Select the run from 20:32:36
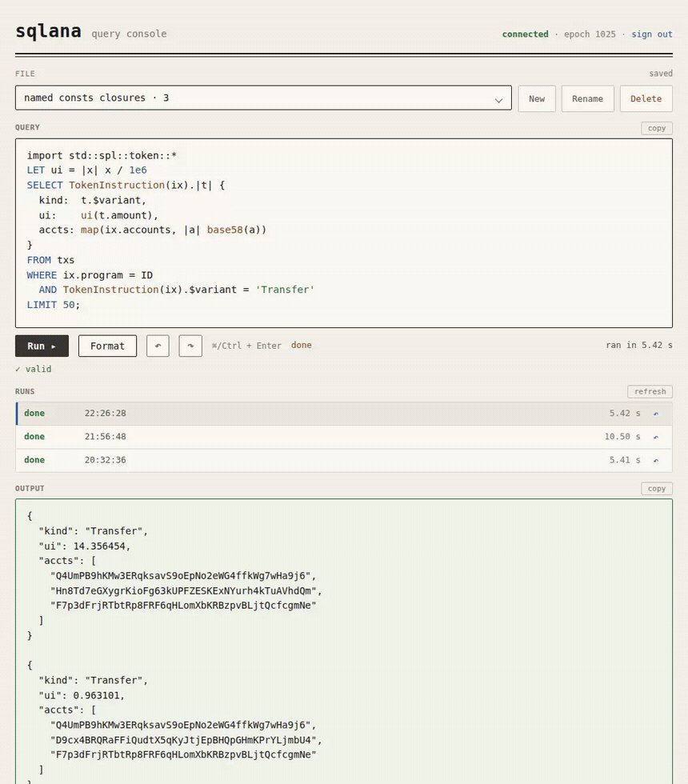Screen dimensions: 688x784 343,460
